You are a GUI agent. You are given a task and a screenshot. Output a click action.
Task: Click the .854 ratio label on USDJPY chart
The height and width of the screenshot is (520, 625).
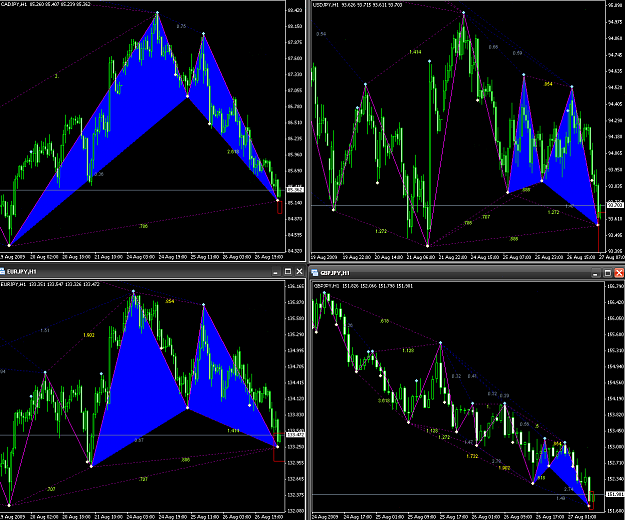(x=548, y=84)
